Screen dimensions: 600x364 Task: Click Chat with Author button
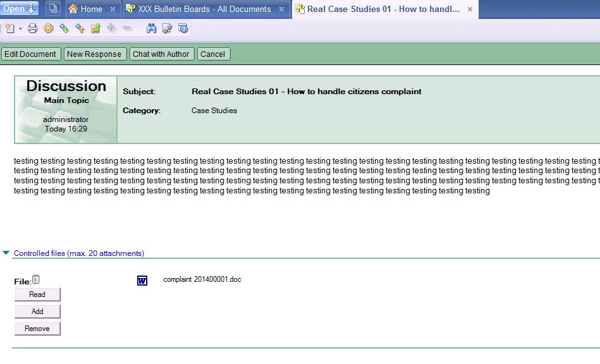click(x=161, y=54)
